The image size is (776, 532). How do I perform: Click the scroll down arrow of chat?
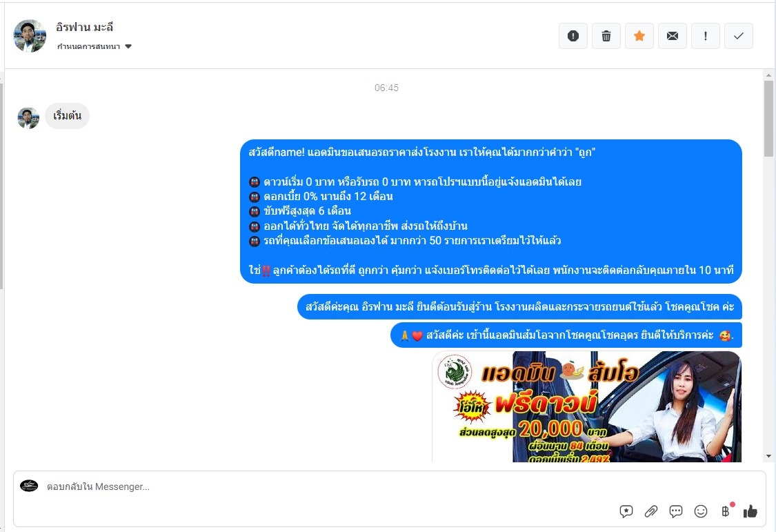(x=768, y=456)
